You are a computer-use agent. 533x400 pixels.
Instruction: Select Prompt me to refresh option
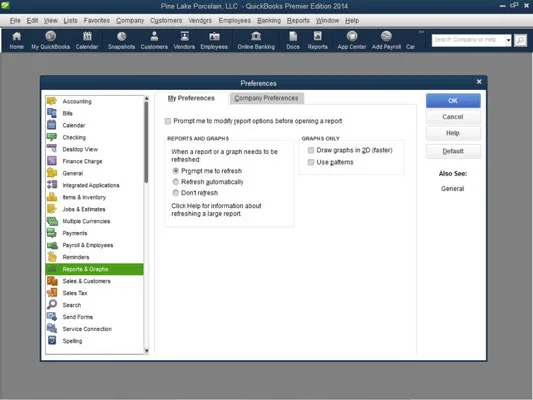point(176,171)
